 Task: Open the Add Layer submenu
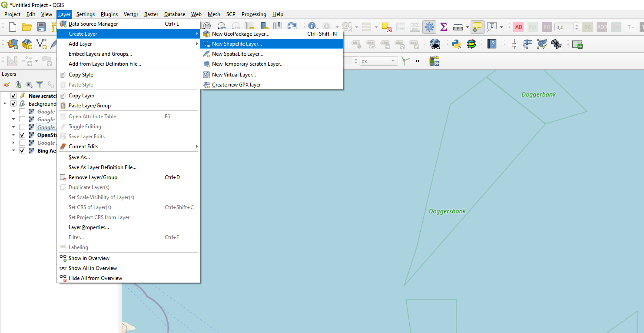(128, 44)
